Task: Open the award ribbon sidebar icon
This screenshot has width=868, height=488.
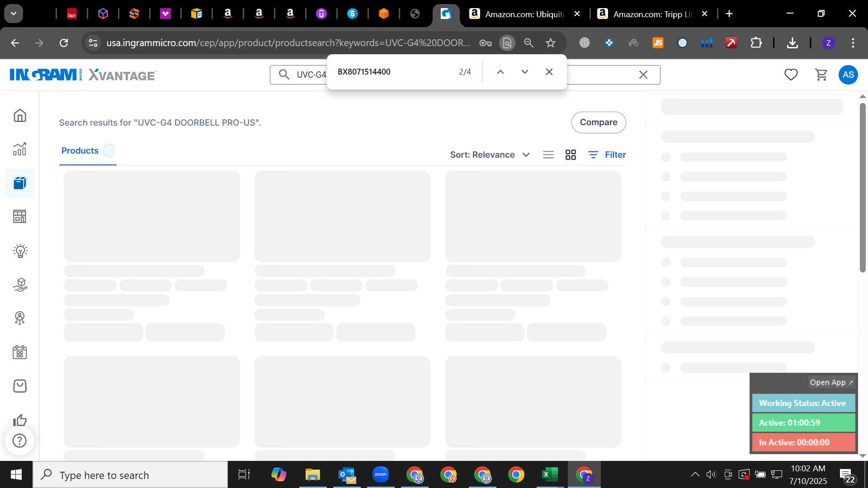Action: click(x=20, y=319)
